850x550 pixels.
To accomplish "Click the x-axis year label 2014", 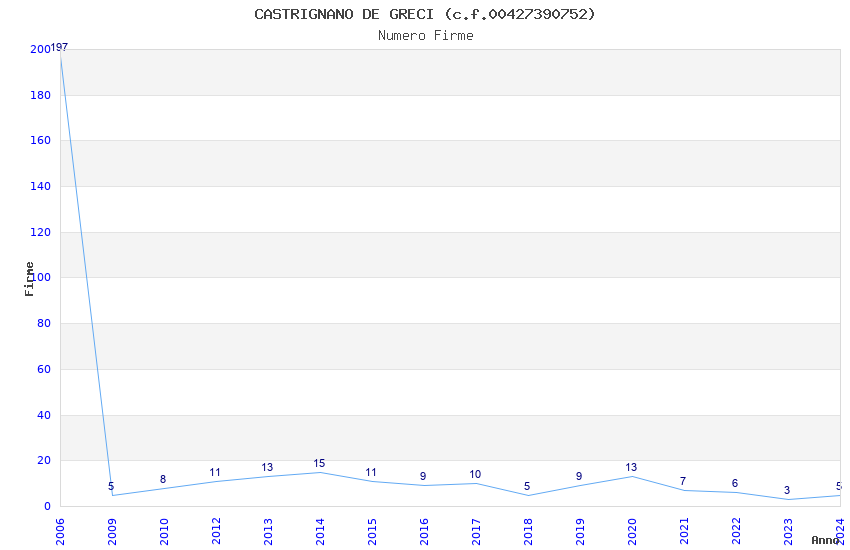I will 320,531.
